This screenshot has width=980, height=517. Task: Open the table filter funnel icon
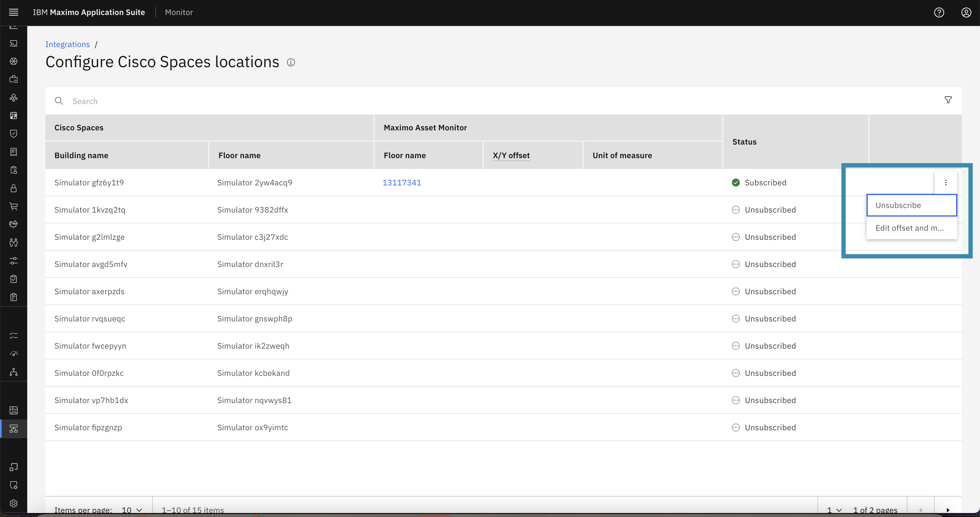tap(948, 100)
